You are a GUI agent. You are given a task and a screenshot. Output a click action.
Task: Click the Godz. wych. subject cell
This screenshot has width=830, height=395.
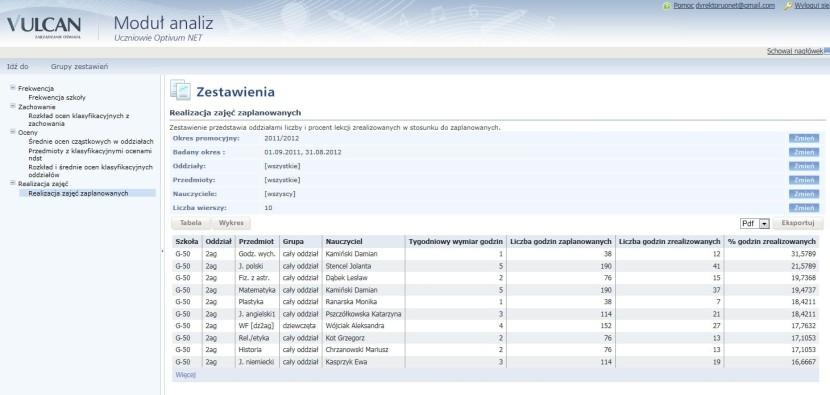click(257, 254)
